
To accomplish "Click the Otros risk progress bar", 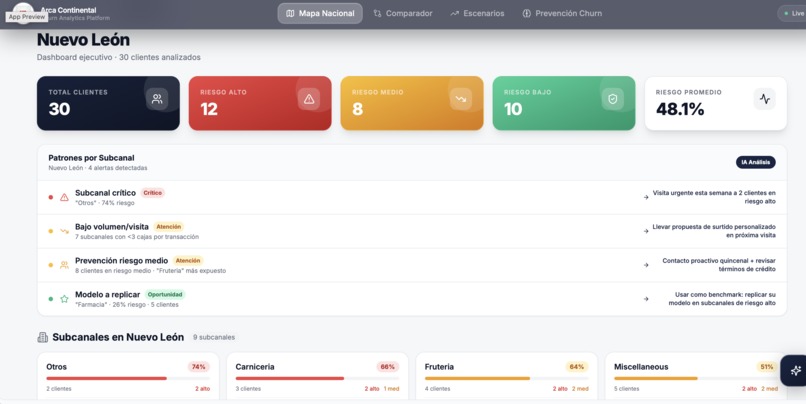I will 128,378.
